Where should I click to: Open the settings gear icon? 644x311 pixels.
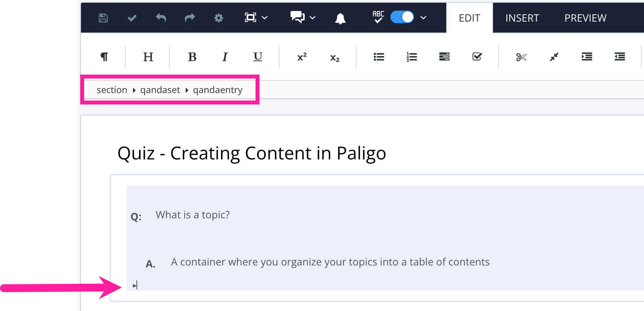(219, 18)
